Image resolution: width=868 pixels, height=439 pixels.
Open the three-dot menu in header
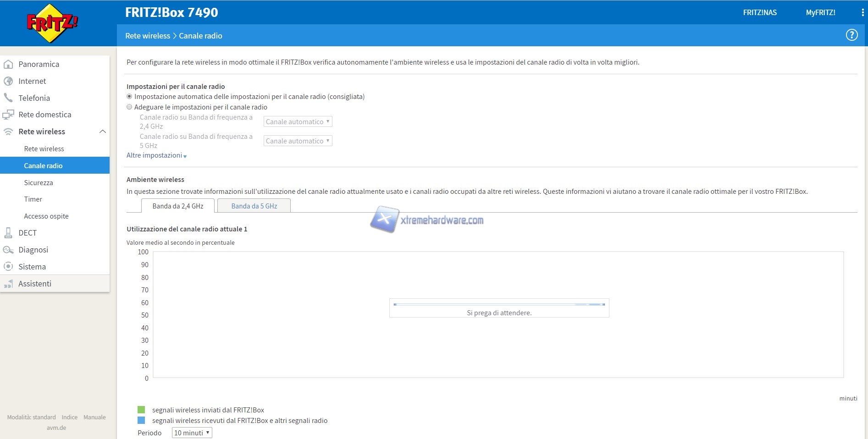pyautogui.click(x=862, y=13)
